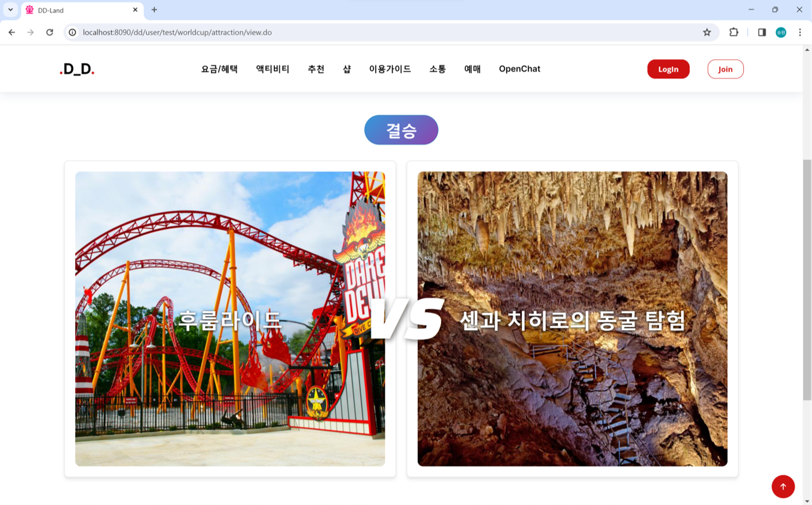This screenshot has width=812, height=505.
Task: Click the red scroll-to-top arrow button
Action: point(783,486)
